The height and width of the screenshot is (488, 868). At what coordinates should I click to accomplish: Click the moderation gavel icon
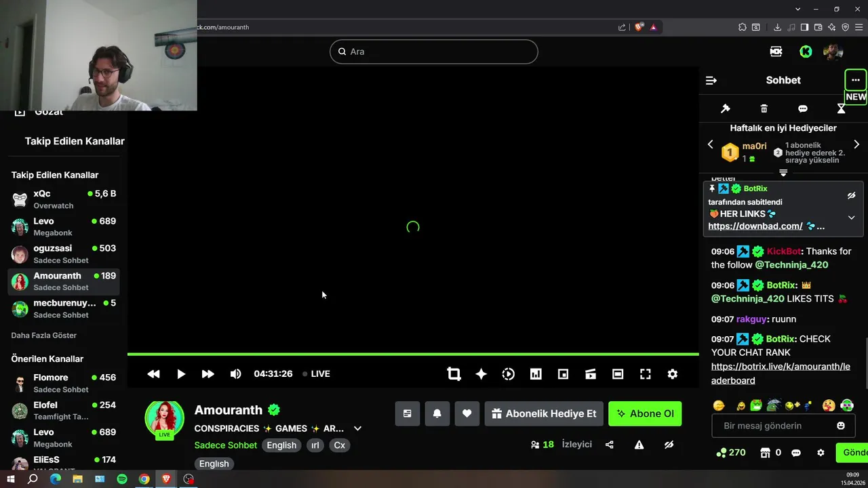click(x=725, y=108)
